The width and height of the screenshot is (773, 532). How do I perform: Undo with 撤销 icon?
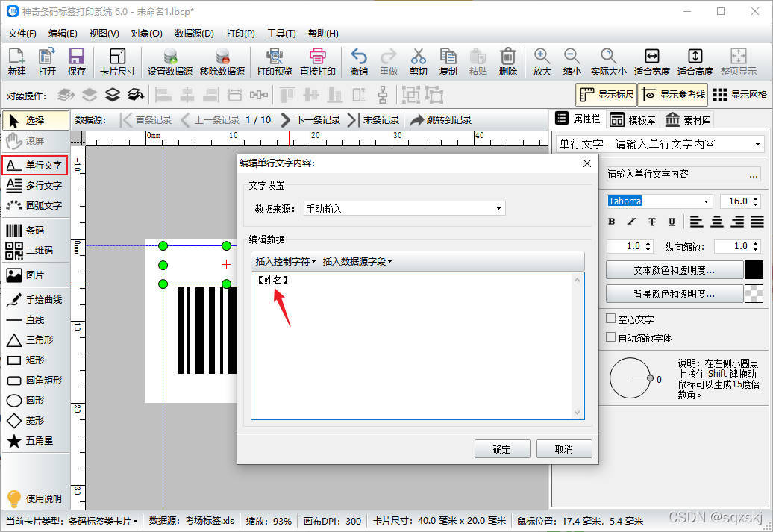[358, 62]
